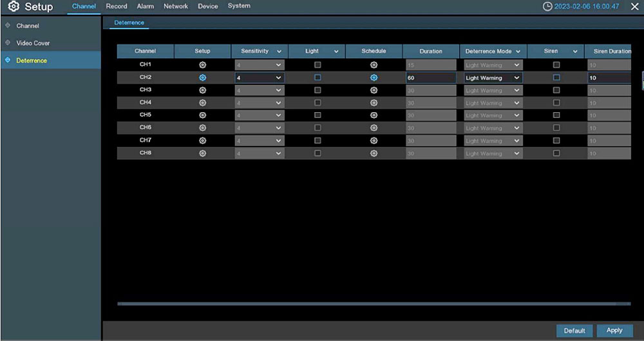Screen dimensions: 644x341
Task: Open CH3 Deterrence Mode dropdown
Action: click(x=493, y=90)
